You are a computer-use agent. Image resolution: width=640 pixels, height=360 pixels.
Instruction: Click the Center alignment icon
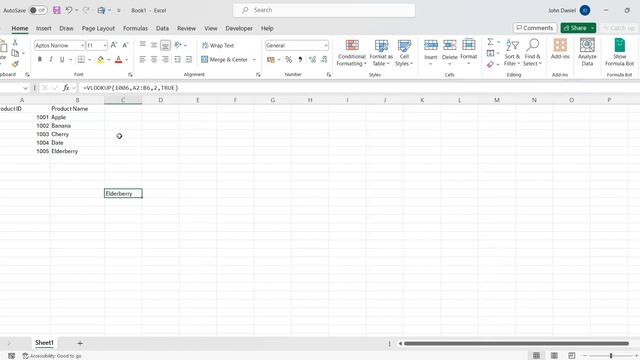point(154,60)
